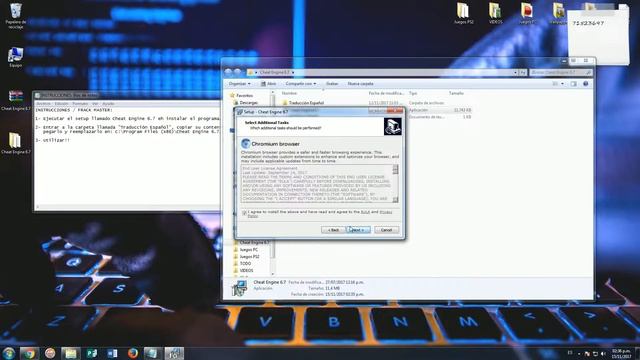Click the Back button in setup

333,230
